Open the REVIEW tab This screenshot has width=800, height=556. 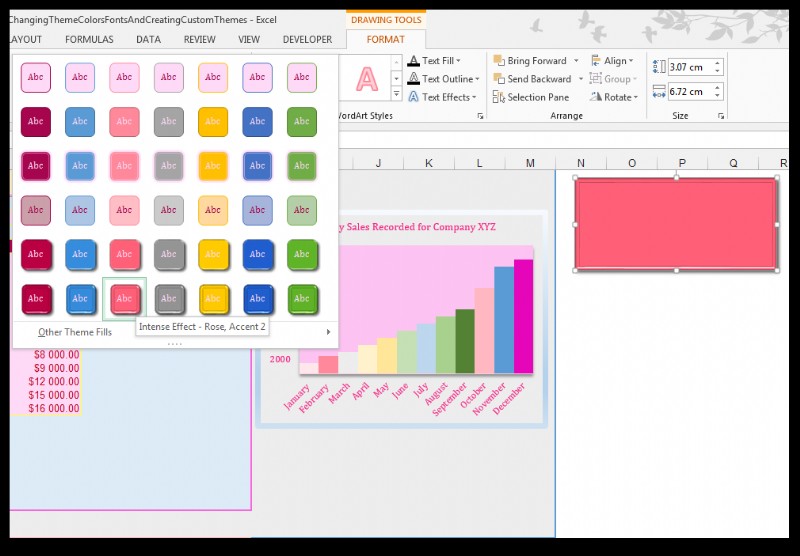click(x=199, y=39)
